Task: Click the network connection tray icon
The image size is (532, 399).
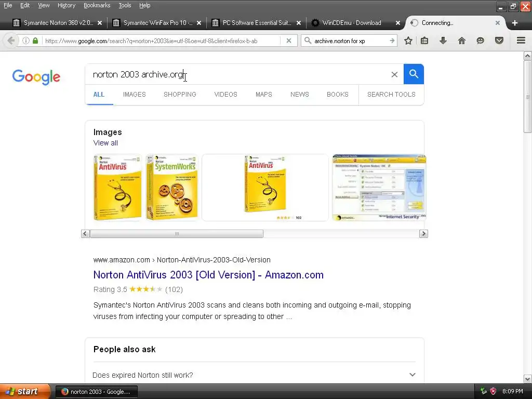Action: 484,391
